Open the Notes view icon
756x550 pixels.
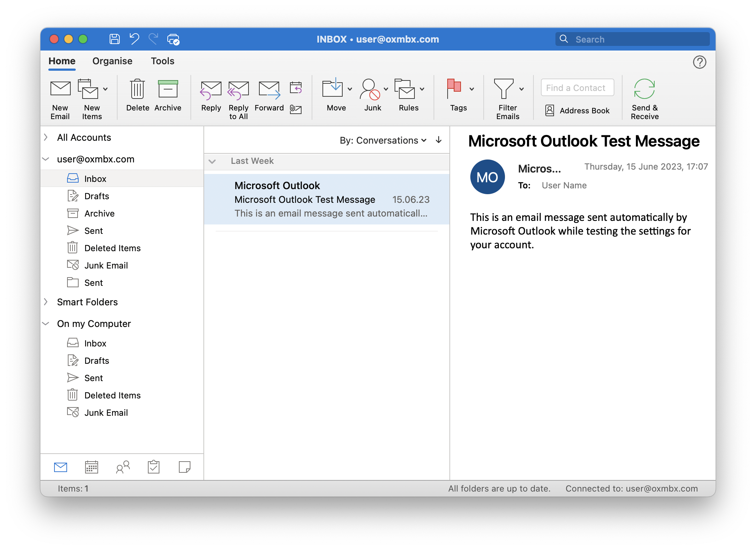click(185, 467)
